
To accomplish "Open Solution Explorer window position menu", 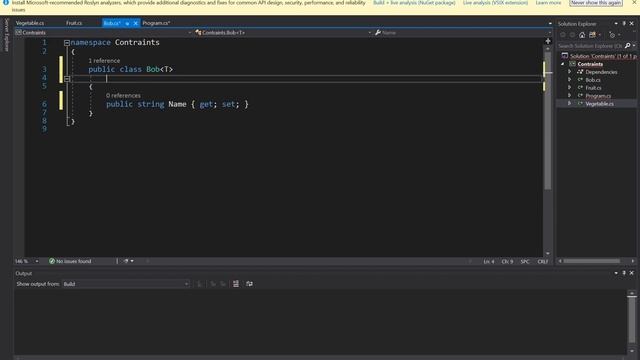I will 616,24.
